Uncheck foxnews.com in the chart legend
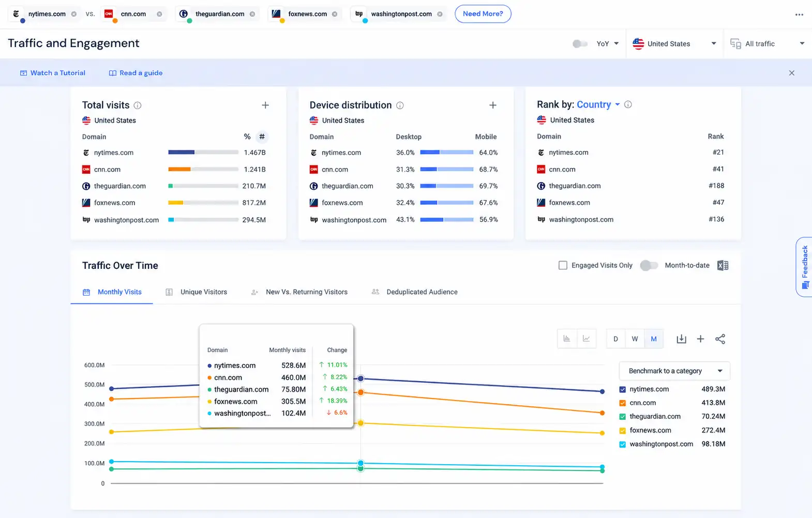Image resolution: width=812 pixels, height=518 pixels. [622, 431]
